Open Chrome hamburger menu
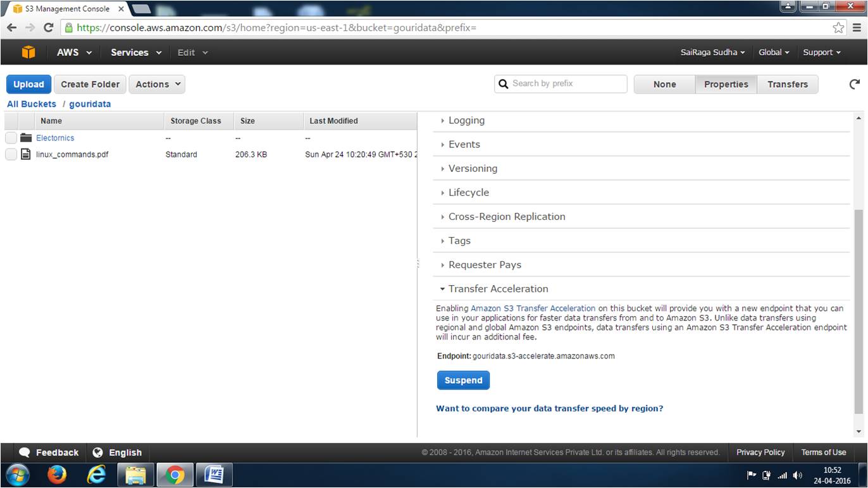This screenshot has width=868, height=488. 857,28
